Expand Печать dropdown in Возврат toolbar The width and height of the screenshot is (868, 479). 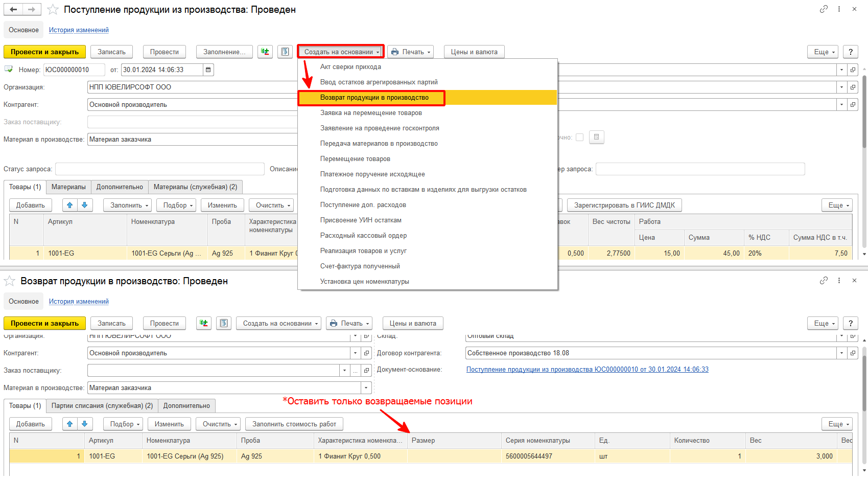(349, 323)
